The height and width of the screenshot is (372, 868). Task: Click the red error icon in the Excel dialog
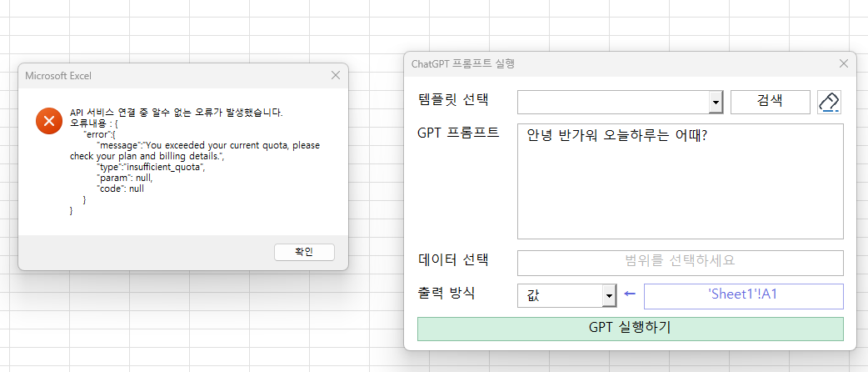[x=49, y=122]
